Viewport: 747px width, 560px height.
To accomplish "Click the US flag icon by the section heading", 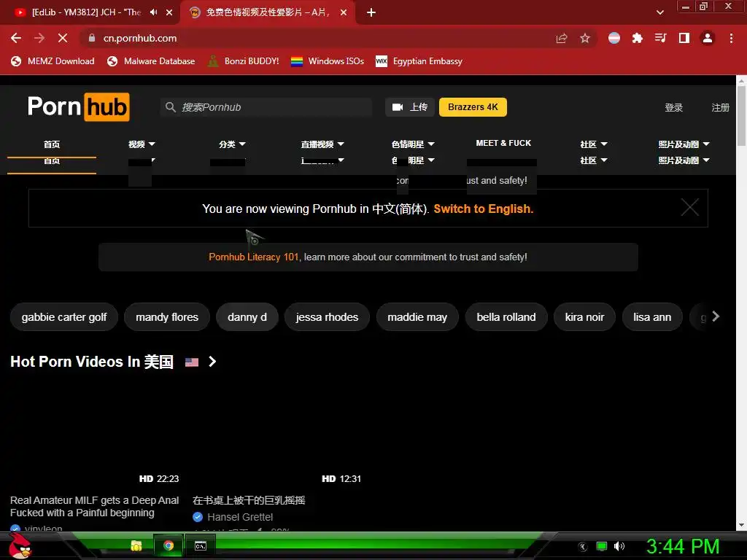I will click(192, 362).
